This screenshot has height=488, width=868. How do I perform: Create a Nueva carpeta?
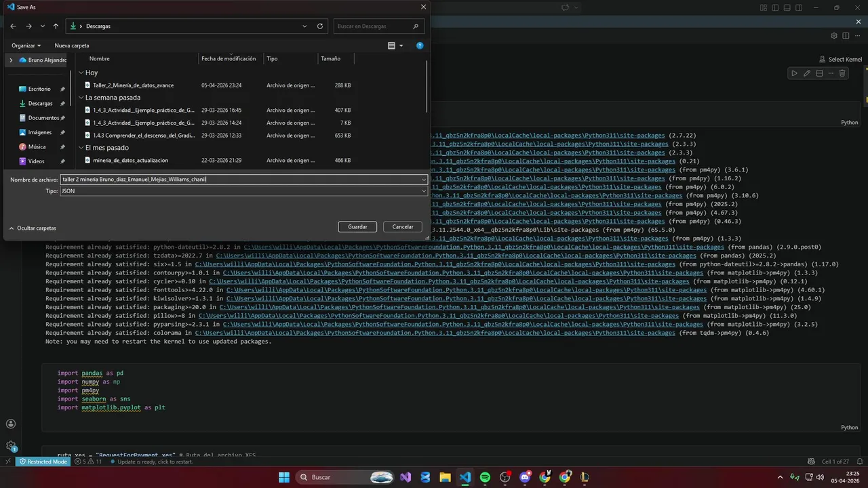coord(72,45)
